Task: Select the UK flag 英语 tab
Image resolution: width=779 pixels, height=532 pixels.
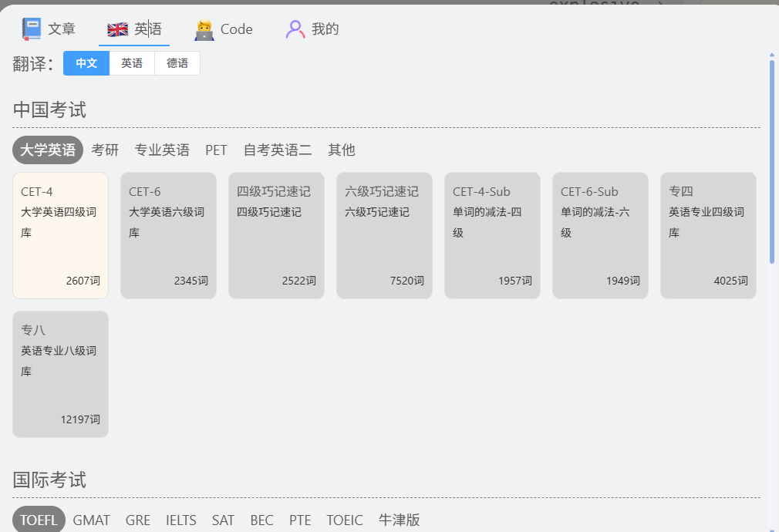Action: click(x=134, y=29)
